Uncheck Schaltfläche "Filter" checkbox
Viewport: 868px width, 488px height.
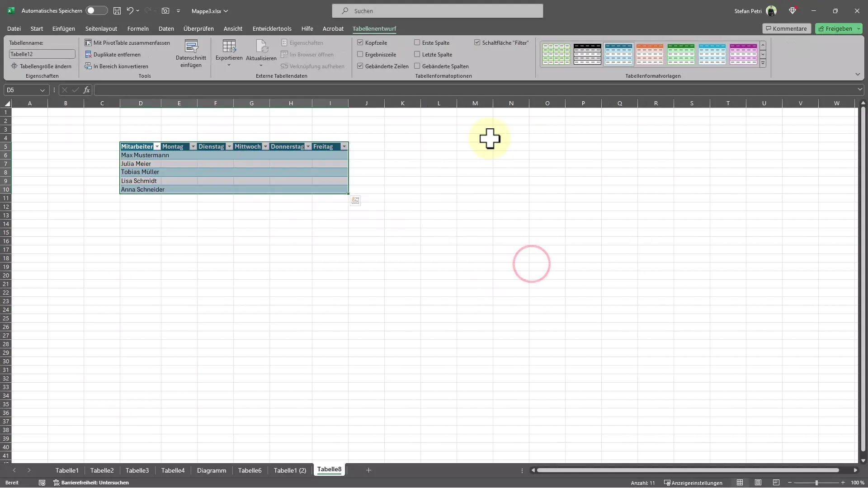coord(477,42)
